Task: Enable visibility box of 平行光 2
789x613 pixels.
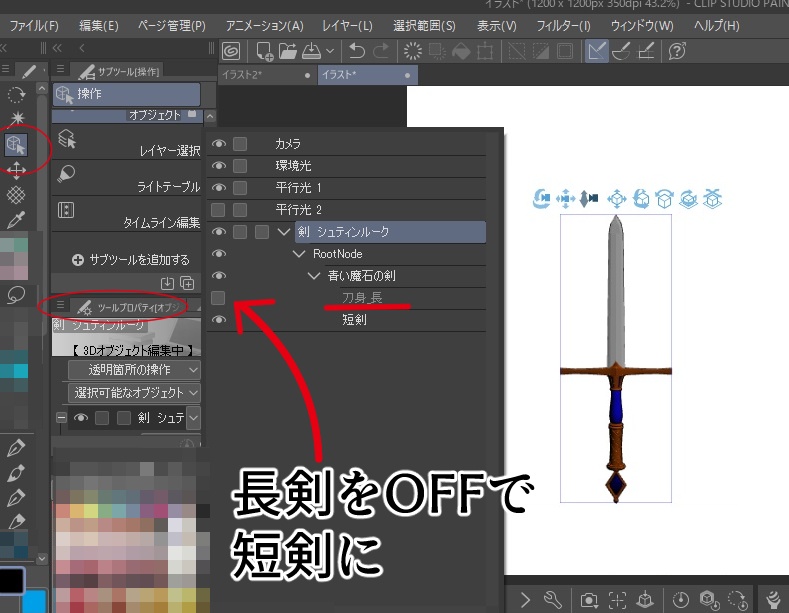Action: (x=218, y=209)
